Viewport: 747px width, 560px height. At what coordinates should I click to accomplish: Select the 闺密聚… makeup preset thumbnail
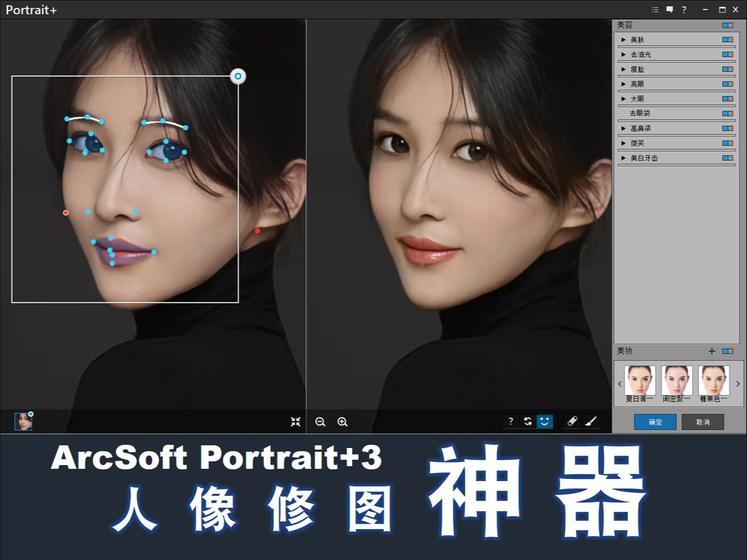[x=677, y=380]
